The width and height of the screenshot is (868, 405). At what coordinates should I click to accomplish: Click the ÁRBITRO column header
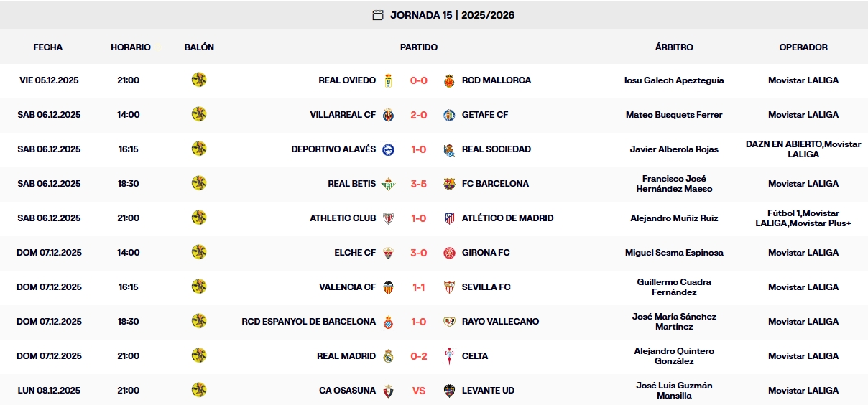coord(674,47)
